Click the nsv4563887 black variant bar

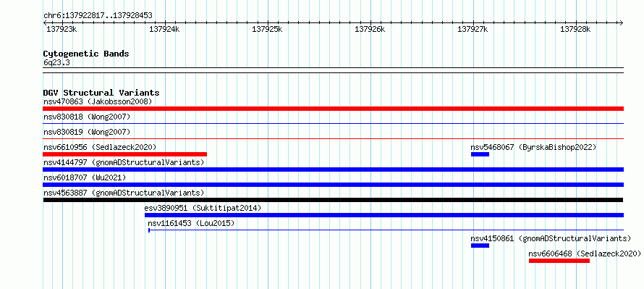click(x=333, y=200)
